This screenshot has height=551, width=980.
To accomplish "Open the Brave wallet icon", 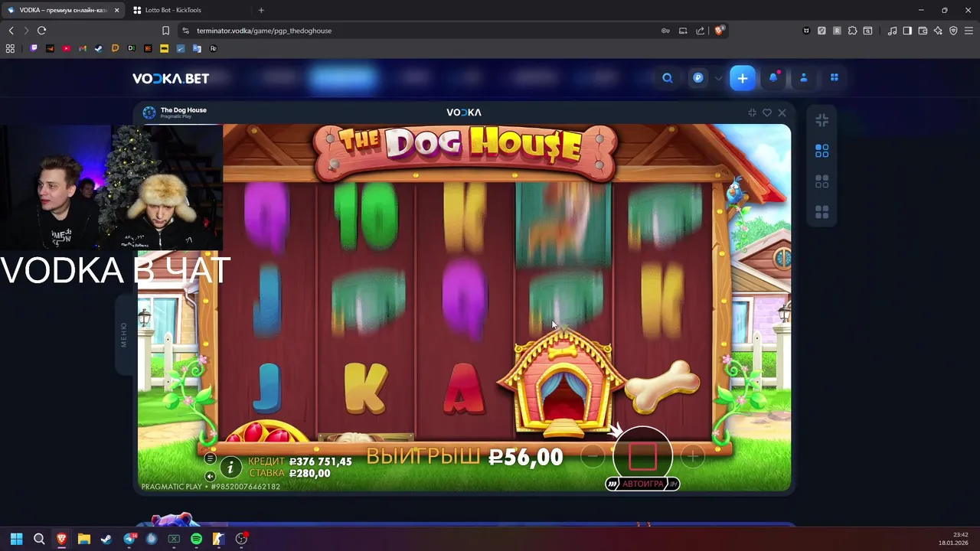I will coord(923,31).
